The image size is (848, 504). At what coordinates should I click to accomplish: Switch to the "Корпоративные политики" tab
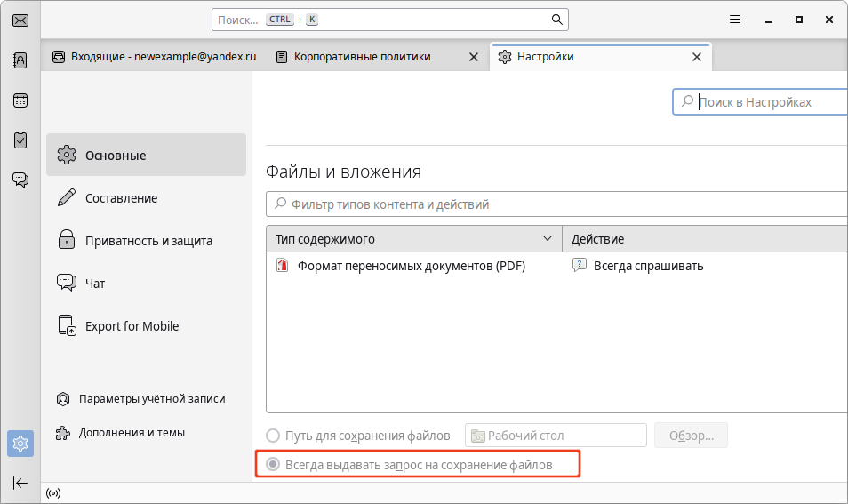click(x=364, y=57)
